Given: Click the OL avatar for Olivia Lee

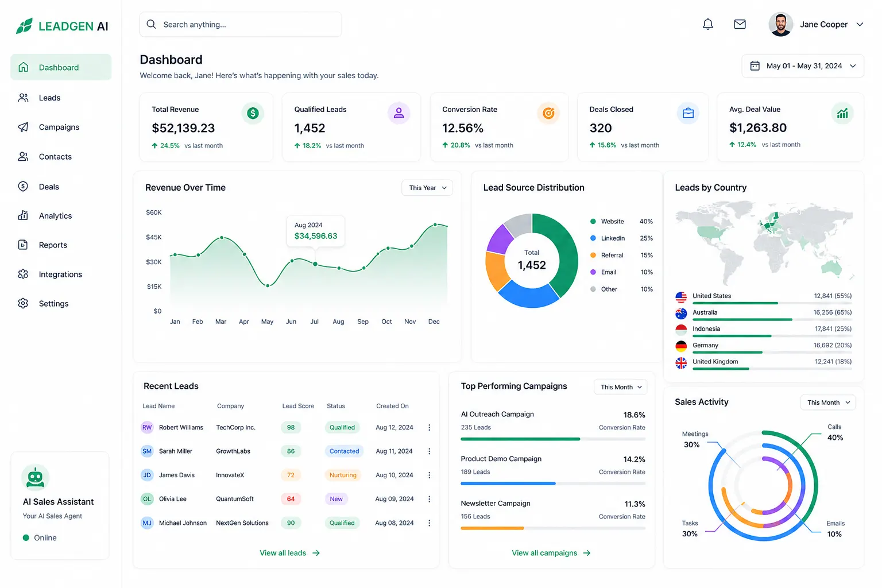Looking at the screenshot, I should click(x=147, y=499).
